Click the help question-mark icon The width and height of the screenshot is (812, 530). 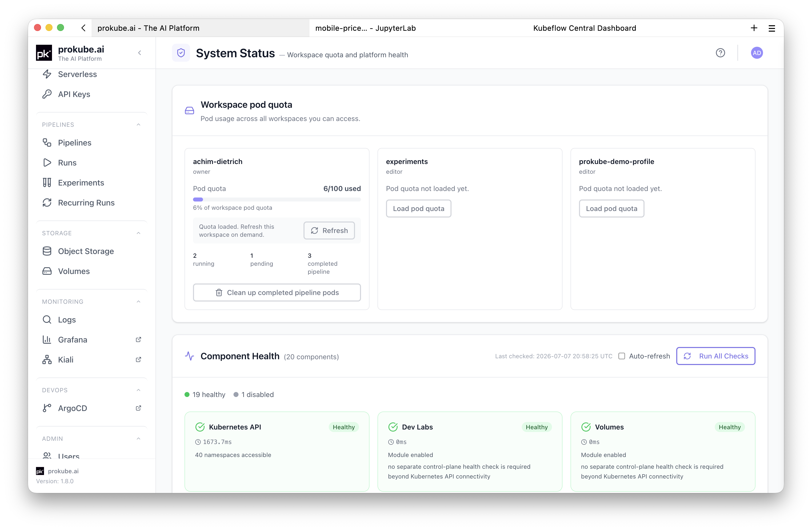pos(720,53)
